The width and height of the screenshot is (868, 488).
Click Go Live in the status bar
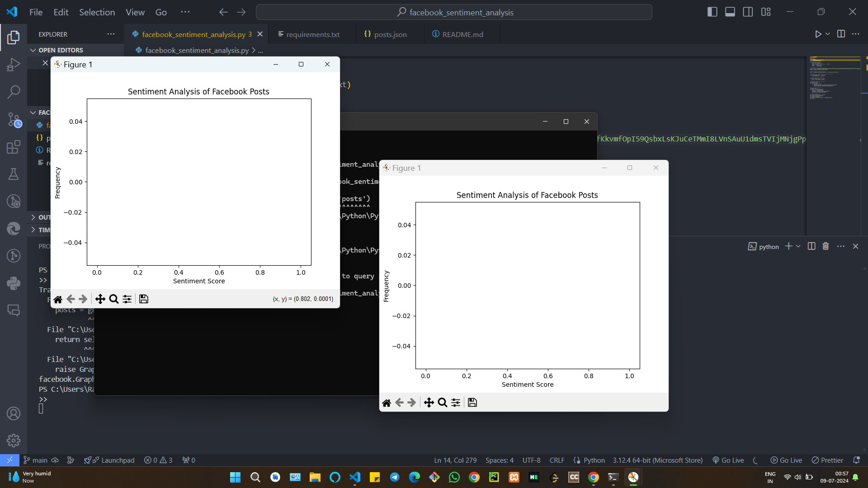[728, 460]
